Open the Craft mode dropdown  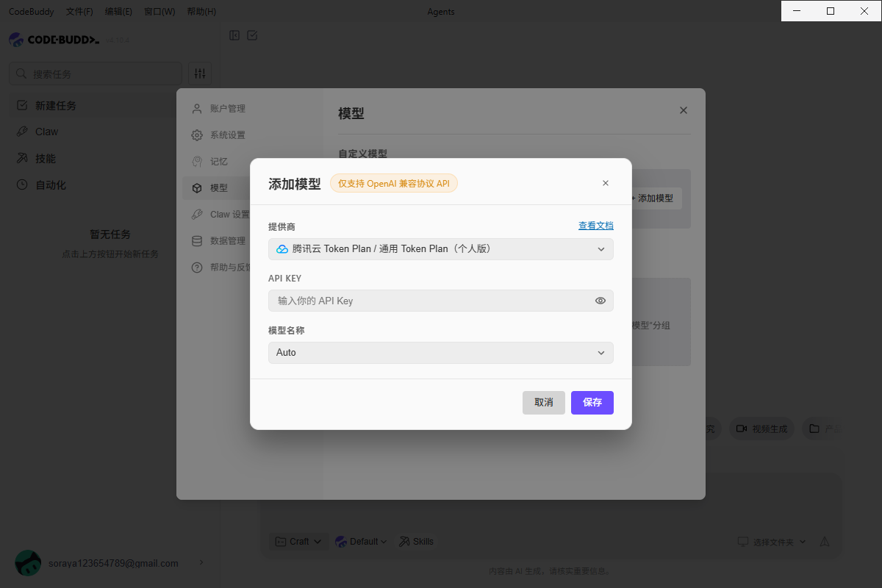point(298,542)
